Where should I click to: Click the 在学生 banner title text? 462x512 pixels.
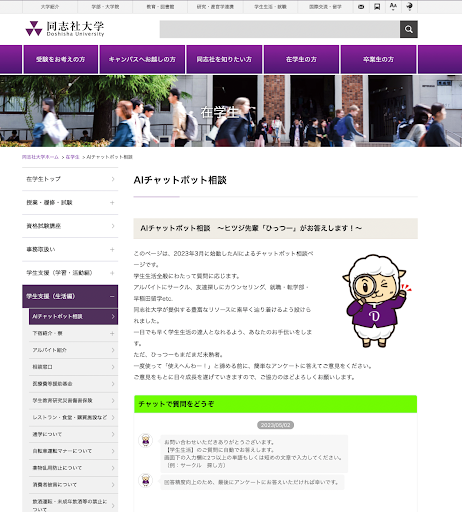coord(220,113)
